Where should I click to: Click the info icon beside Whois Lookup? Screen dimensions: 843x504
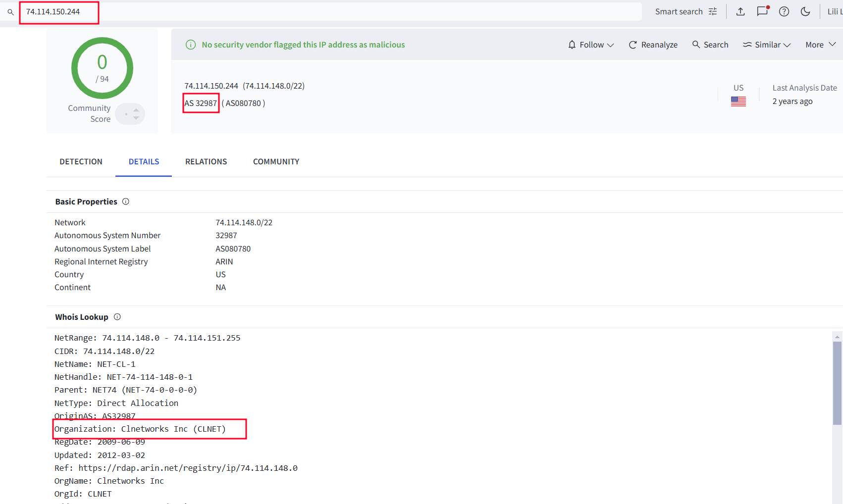coord(117,317)
